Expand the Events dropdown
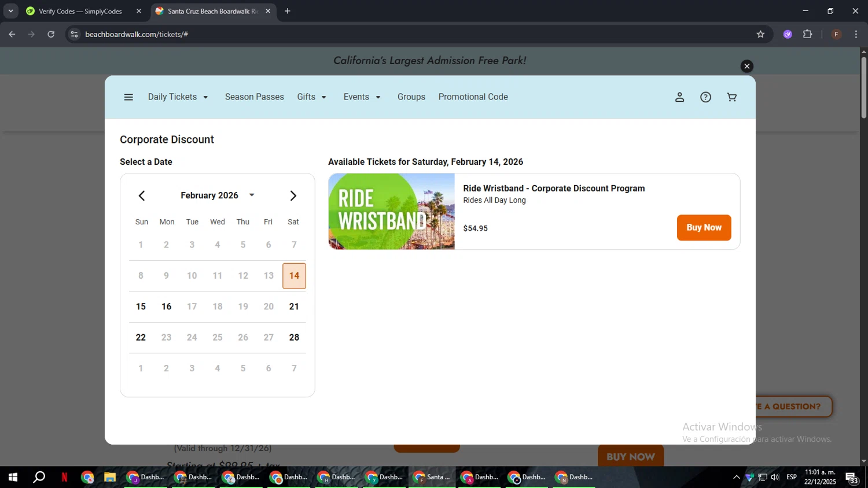This screenshot has width=868, height=488. (362, 97)
